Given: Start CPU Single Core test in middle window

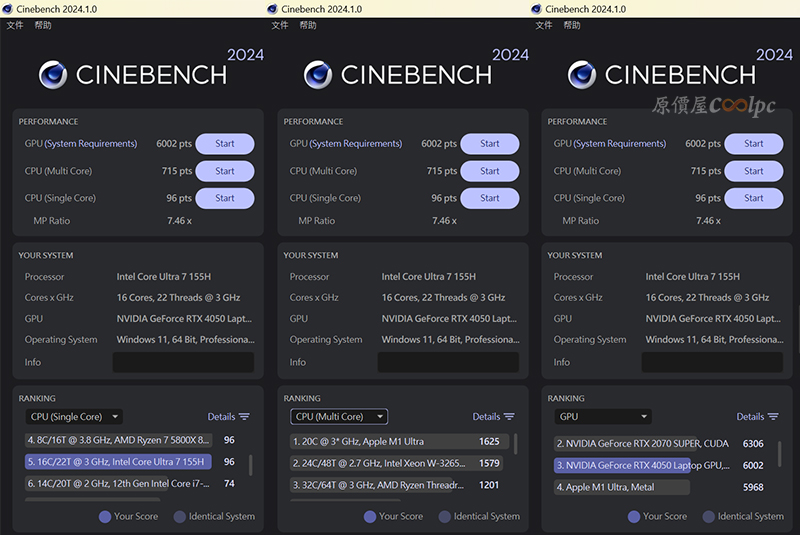Looking at the screenshot, I should 490,198.
